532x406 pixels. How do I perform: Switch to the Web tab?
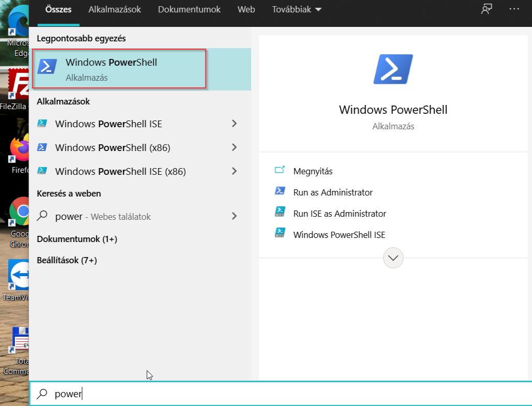246,9
